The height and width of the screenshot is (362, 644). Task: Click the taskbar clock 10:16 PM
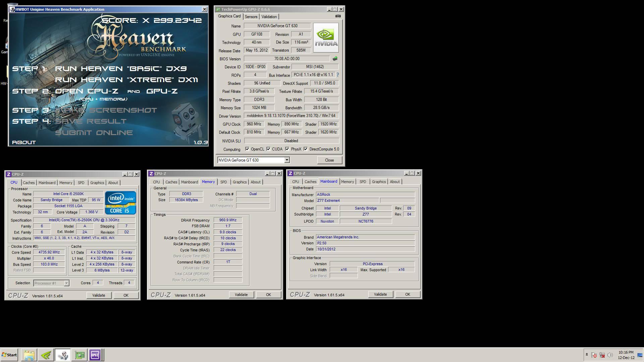coord(626,352)
